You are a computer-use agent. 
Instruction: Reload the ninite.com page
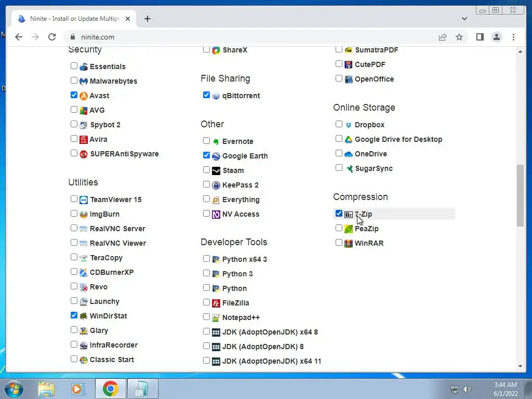52,37
